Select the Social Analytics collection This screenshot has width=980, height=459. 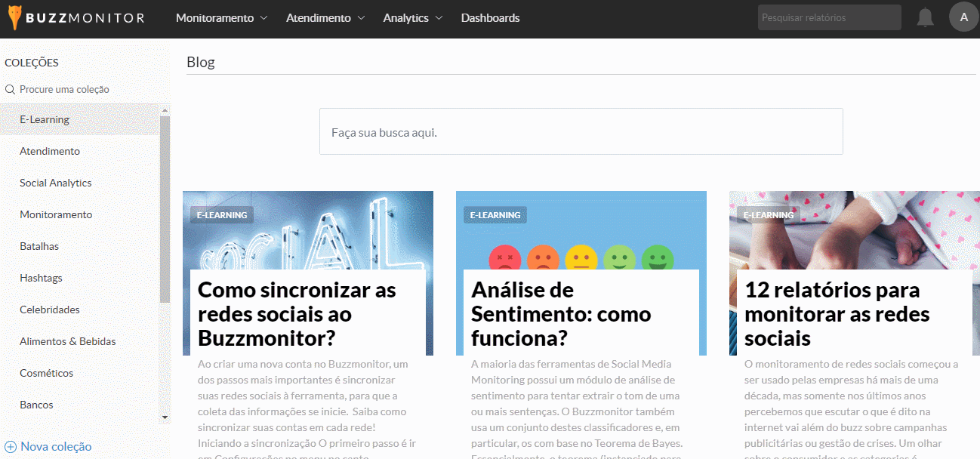click(56, 183)
